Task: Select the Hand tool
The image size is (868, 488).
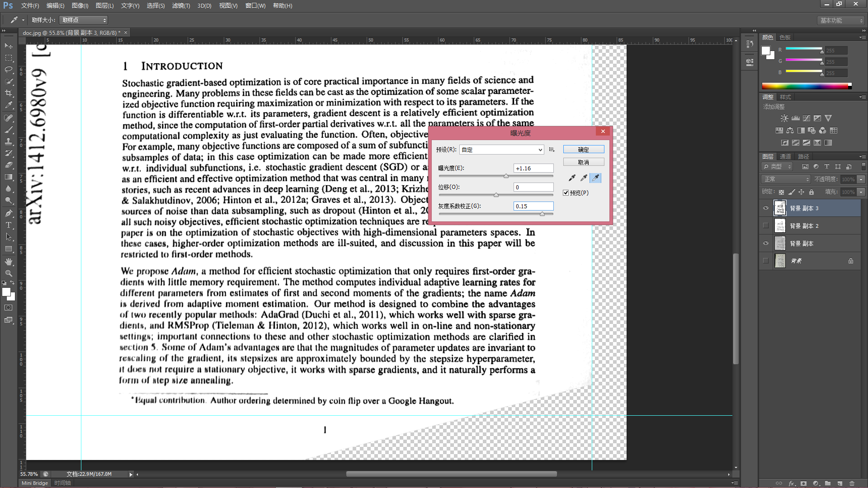Action: tap(9, 262)
